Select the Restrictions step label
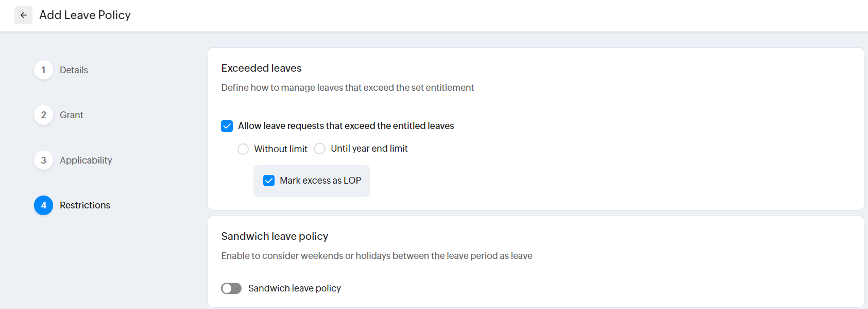868x309 pixels. point(85,205)
